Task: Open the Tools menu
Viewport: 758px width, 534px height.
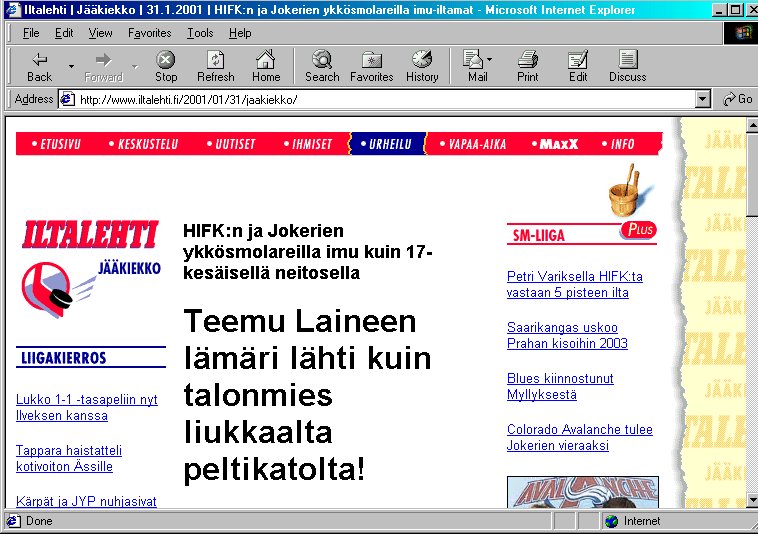Action: [x=200, y=33]
